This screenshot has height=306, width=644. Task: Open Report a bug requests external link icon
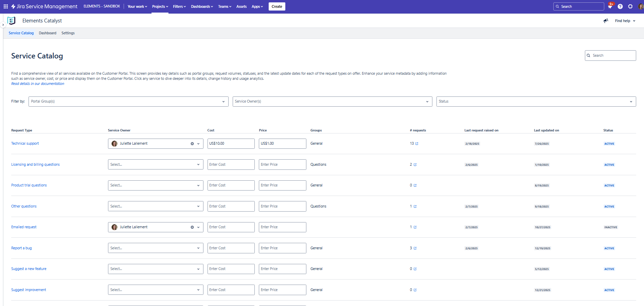415,248
